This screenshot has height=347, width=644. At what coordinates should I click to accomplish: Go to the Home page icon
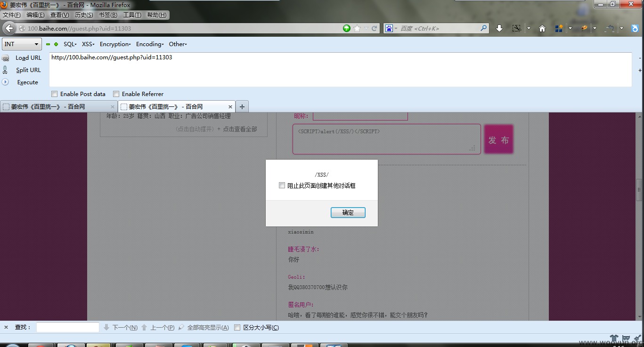click(542, 28)
